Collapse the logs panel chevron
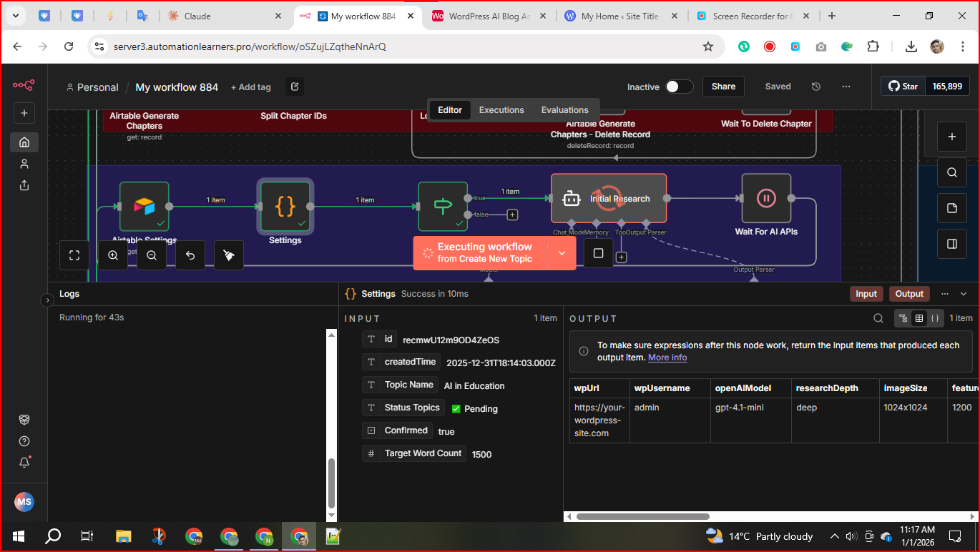 coord(964,294)
